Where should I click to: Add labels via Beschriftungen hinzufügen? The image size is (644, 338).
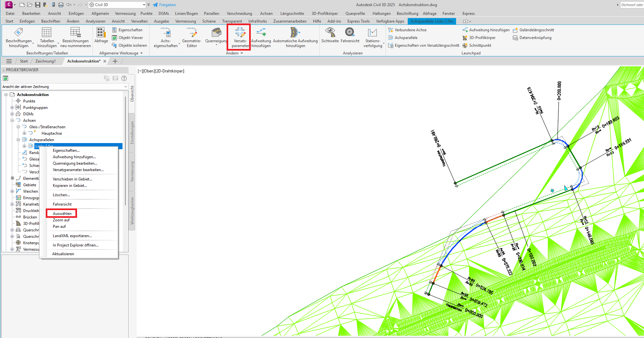(19, 38)
